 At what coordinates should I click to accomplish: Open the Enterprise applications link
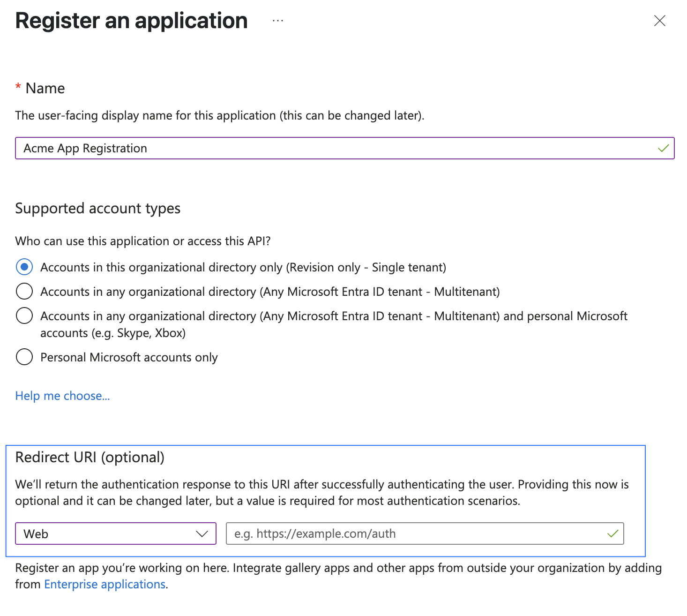[105, 584]
